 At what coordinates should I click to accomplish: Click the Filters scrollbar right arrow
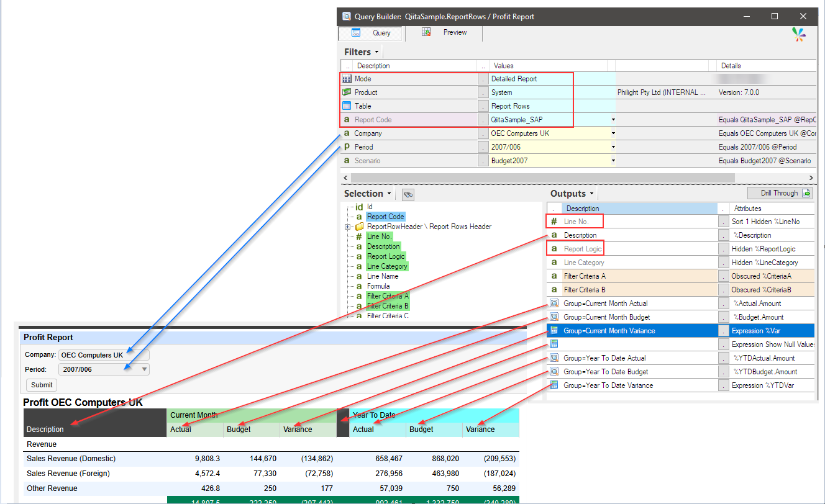[x=813, y=178]
